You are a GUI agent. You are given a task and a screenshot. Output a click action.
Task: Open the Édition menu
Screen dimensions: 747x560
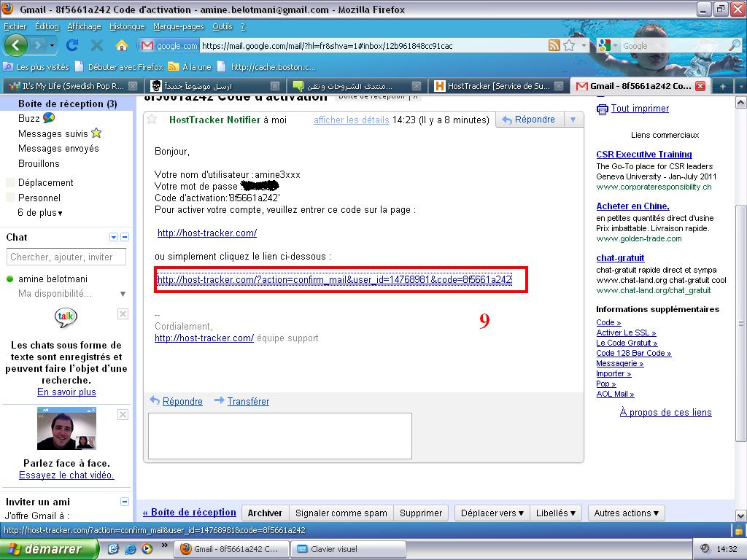47,27
